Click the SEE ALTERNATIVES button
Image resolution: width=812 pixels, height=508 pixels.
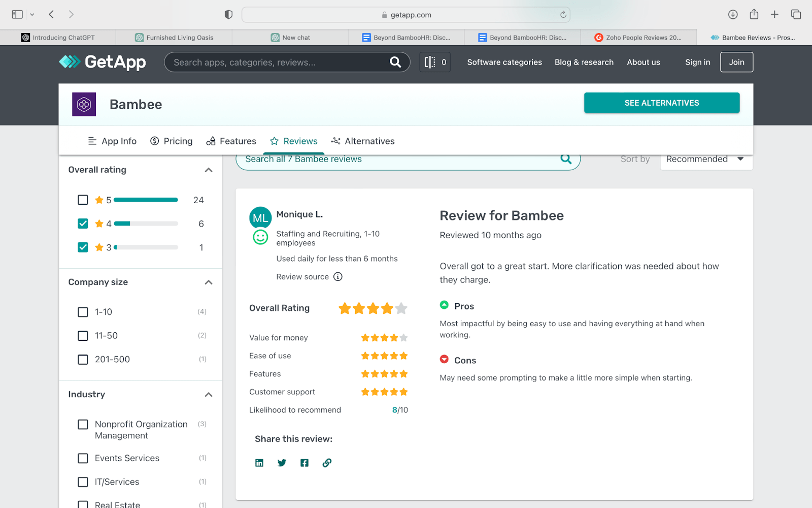(661, 103)
